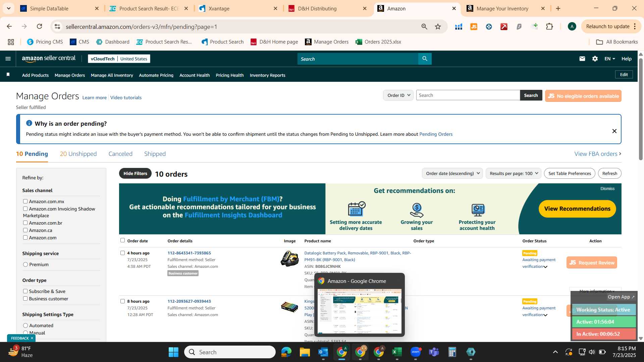Bookmark this page with the star icon
Image resolution: width=644 pixels, height=362 pixels.
(x=438, y=26)
